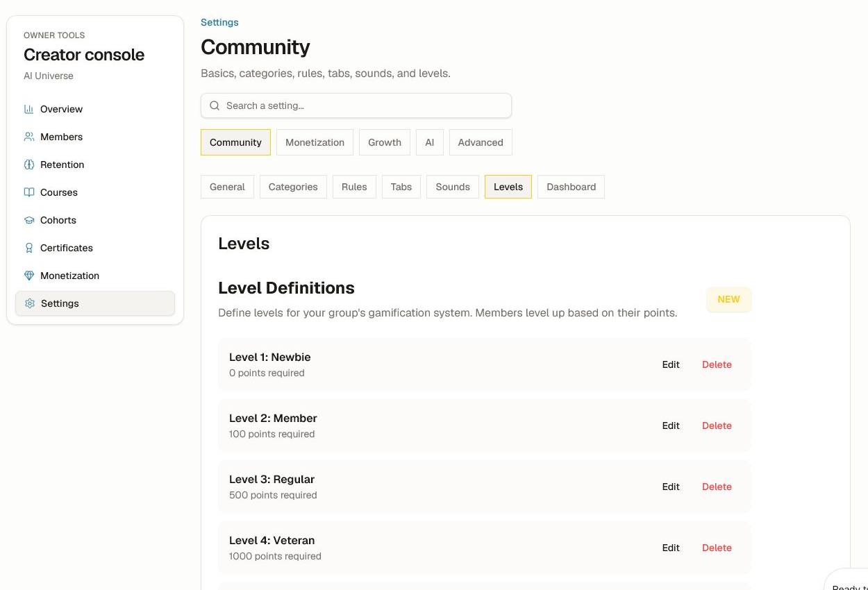Image resolution: width=868 pixels, height=590 pixels.
Task: Delete Level 4: Veteran
Action: (x=717, y=548)
